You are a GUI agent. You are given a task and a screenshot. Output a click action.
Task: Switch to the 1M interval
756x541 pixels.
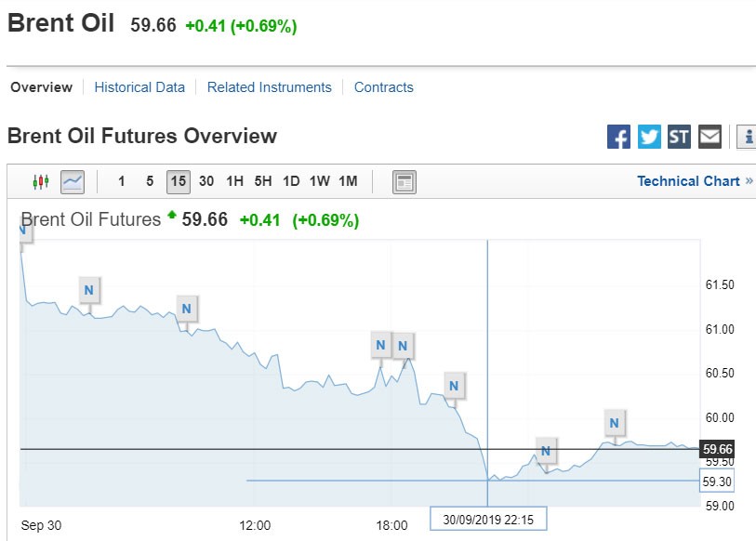tap(348, 181)
